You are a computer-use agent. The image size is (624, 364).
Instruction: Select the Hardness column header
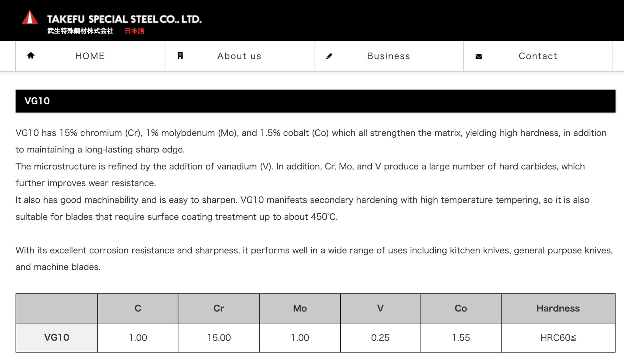click(x=558, y=308)
